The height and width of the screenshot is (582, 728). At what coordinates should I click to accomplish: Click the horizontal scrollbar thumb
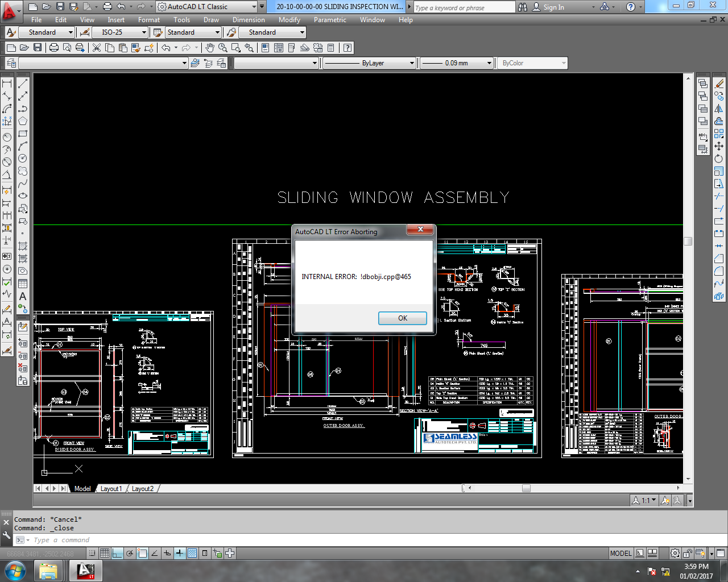click(526, 488)
